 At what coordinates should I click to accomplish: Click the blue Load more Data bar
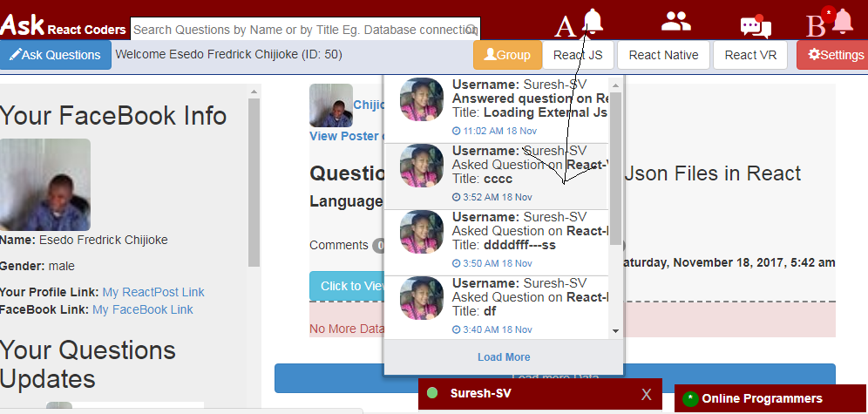tap(554, 378)
